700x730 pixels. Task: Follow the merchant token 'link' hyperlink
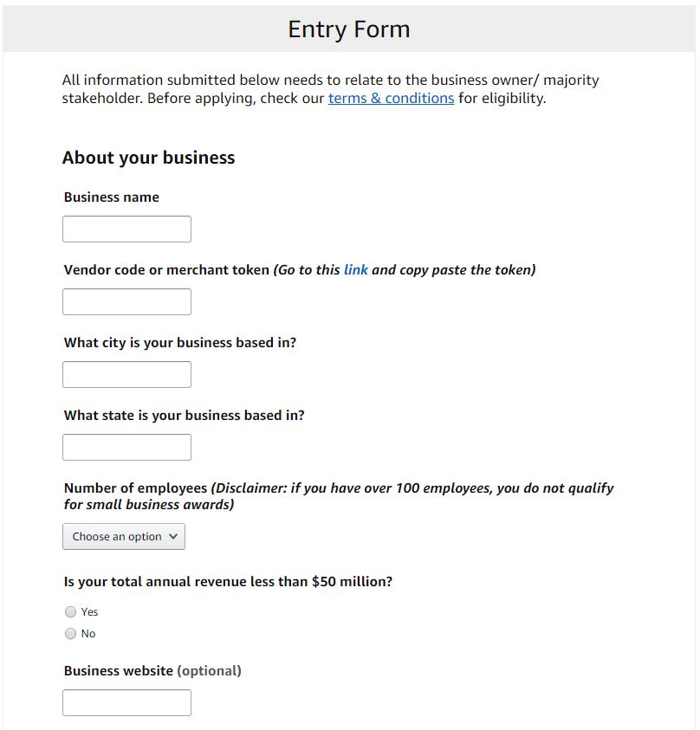355,270
